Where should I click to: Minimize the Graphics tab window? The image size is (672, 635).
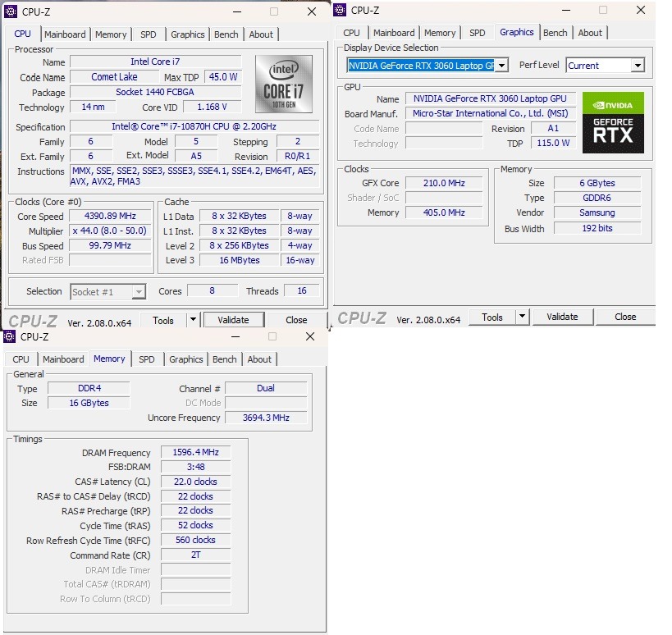pyautogui.click(x=565, y=10)
